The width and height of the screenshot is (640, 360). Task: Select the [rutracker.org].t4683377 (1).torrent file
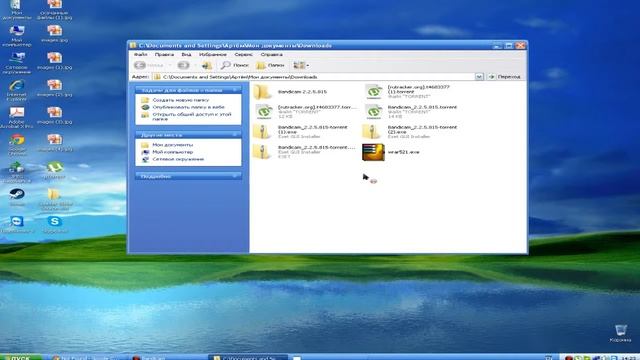(x=408, y=92)
